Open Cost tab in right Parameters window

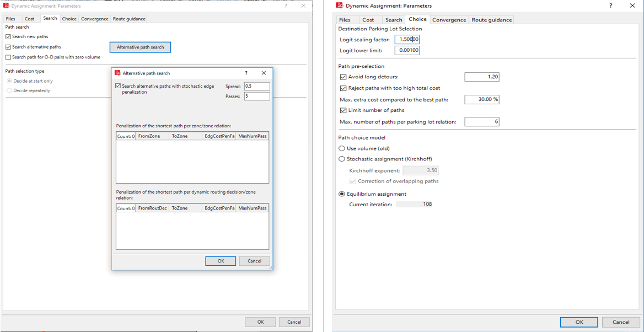click(x=368, y=20)
